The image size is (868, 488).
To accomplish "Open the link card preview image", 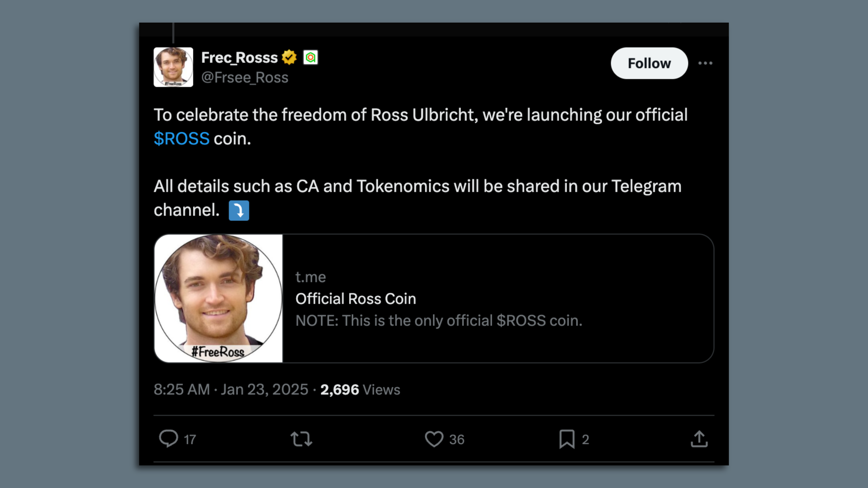I will [x=219, y=297].
